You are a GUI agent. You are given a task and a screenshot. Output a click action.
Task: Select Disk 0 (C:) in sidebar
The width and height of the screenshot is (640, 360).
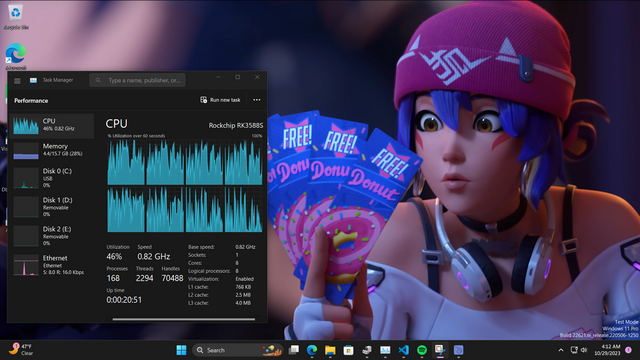[52, 178]
